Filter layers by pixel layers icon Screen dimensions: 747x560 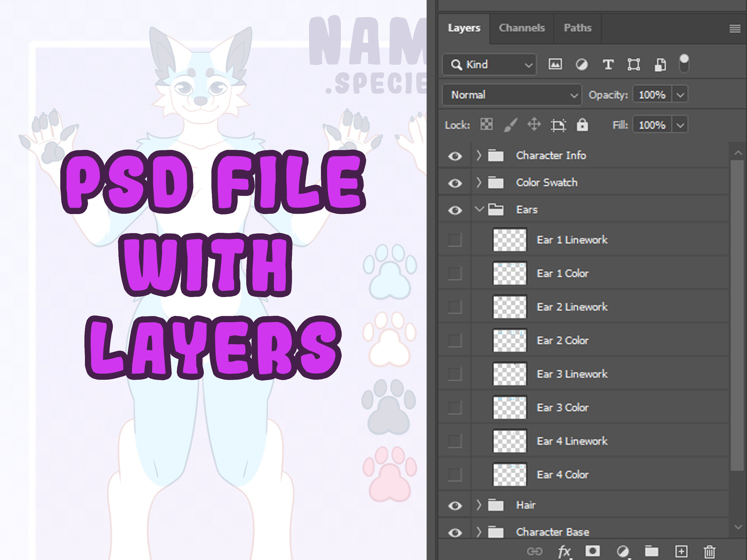click(x=555, y=64)
